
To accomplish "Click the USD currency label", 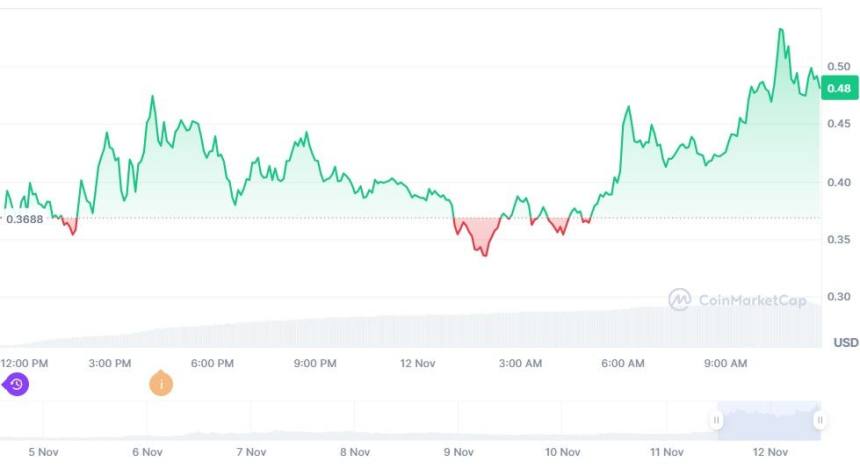I will tap(845, 342).
